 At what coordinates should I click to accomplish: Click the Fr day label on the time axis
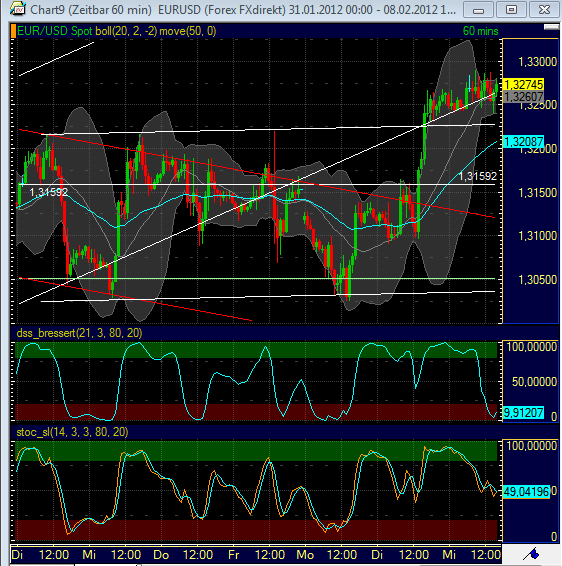[234, 554]
